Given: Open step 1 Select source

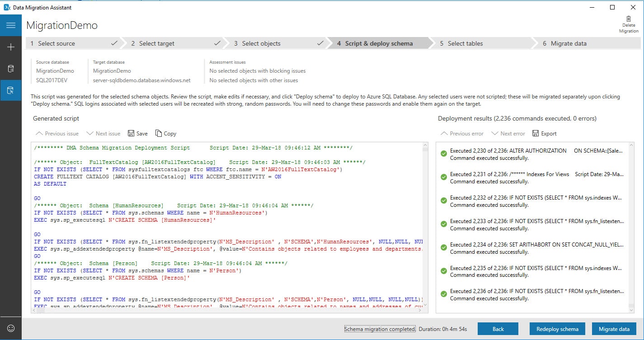Looking at the screenshot, I should pos(72,43).
